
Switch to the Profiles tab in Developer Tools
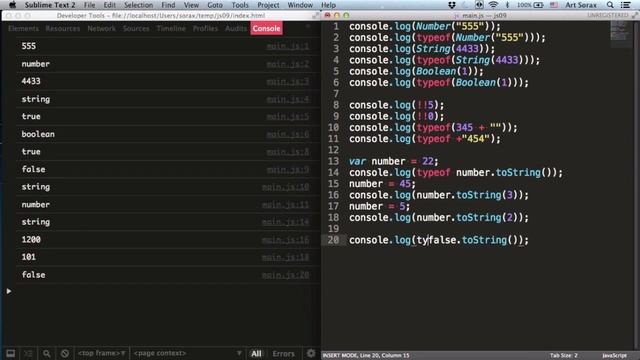click(x=205, y=29)
